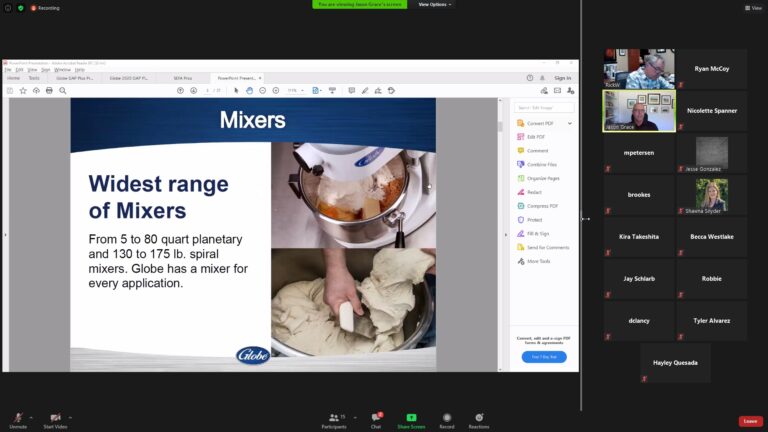Screen dimensions: 768x432
Task: Add a comment with sticky note icon
Action: [352, 91]
